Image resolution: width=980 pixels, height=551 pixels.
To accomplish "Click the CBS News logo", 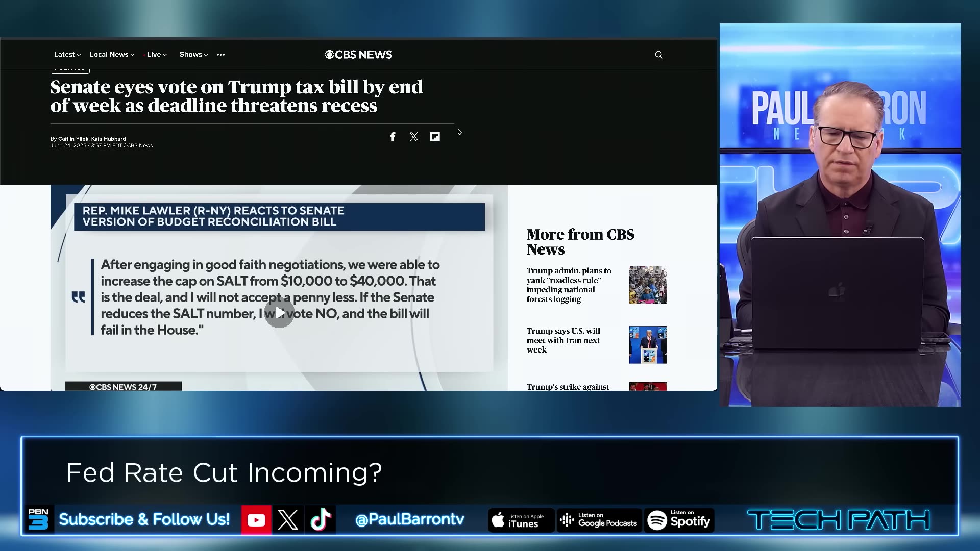I will 358,55.
